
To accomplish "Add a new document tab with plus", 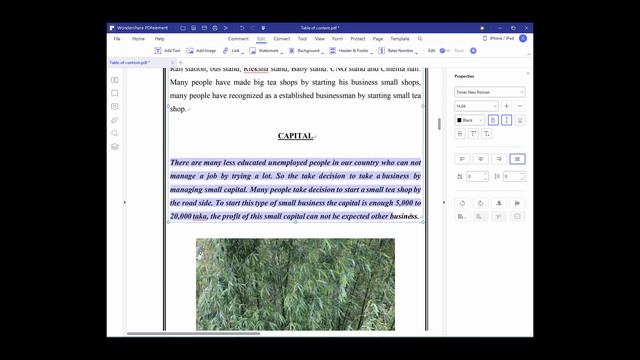I will pyautogui.click(x=180, y=62).
